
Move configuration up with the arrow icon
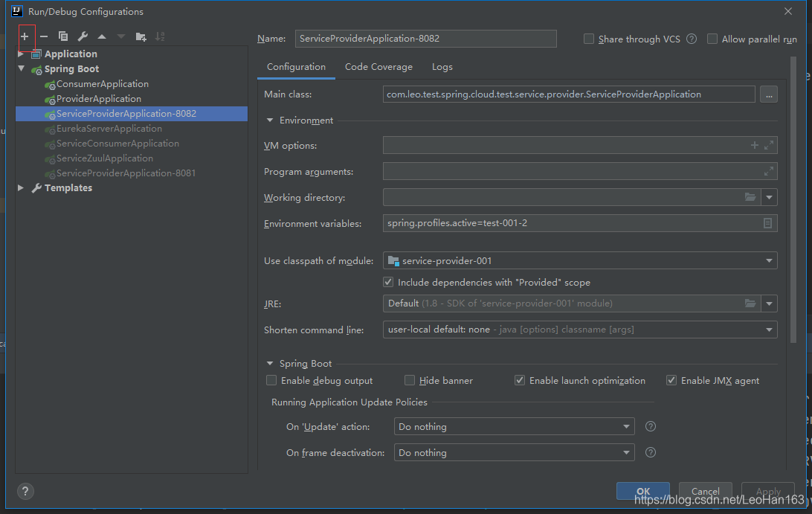(102, 36)
